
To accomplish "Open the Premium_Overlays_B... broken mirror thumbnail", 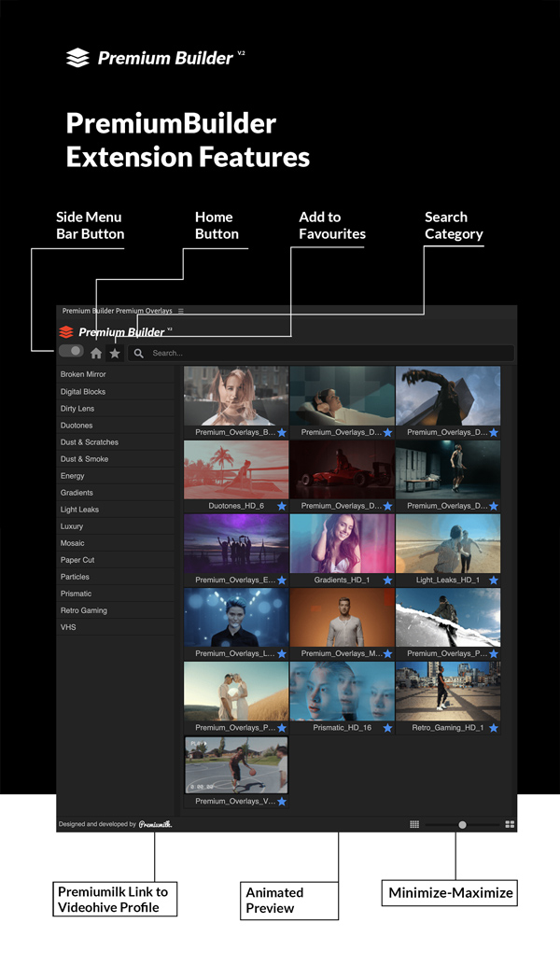I will click(236, 396).
